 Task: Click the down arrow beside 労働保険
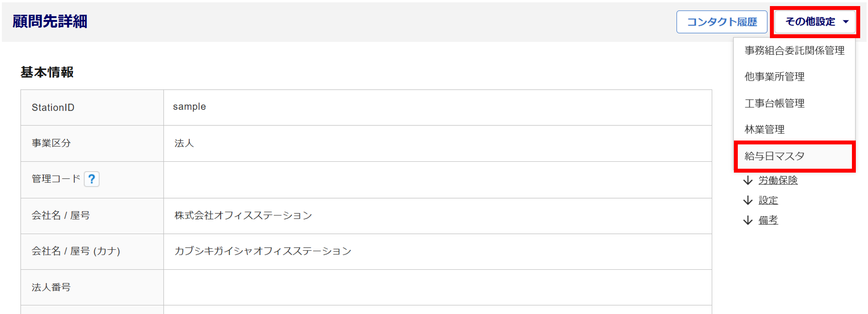[748, 180]
